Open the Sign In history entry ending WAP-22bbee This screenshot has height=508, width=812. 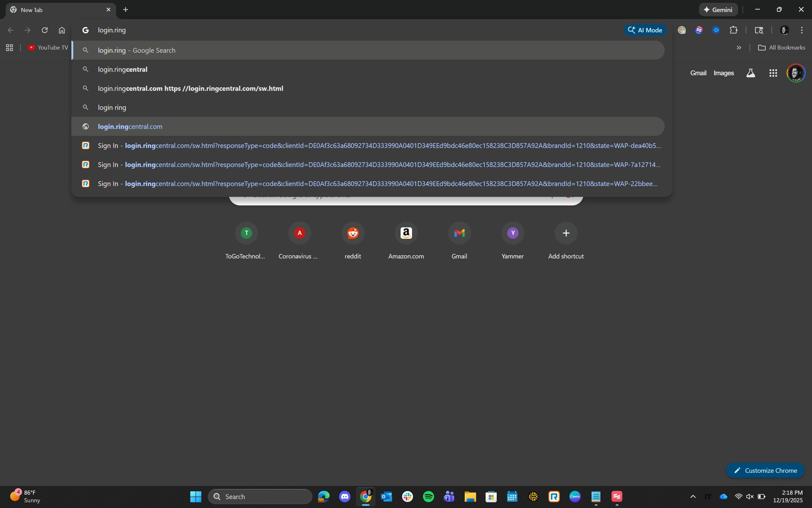click(x=368, y=184)
